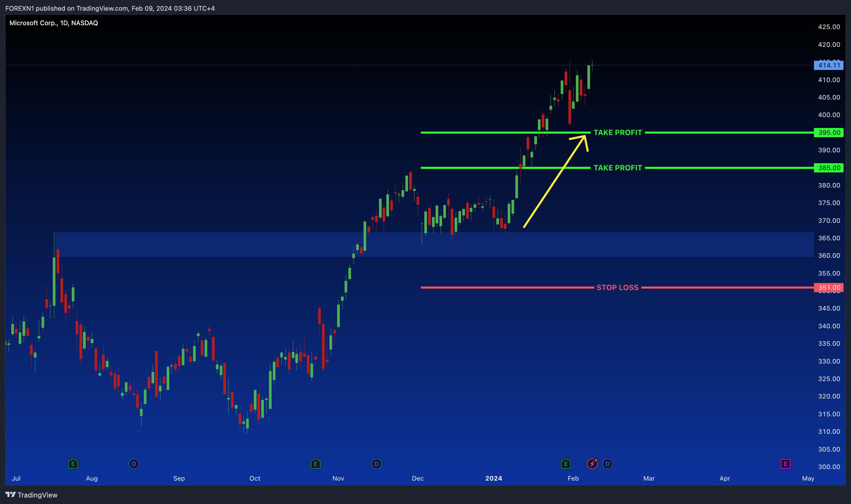
Task: Click the Apr label on time axis
Action: [x=725, y=478]
